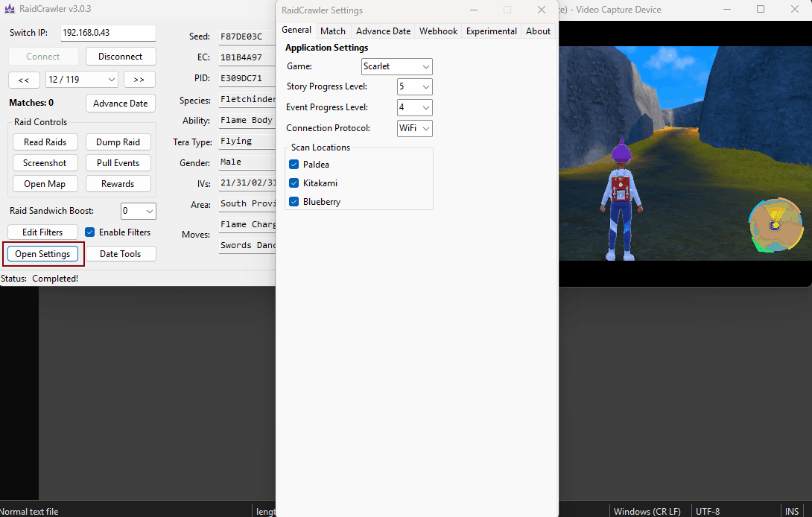Viewport: 812px width, 517px height.
Task: Click the Ability field Flame Body
Action: coord(247,120)
